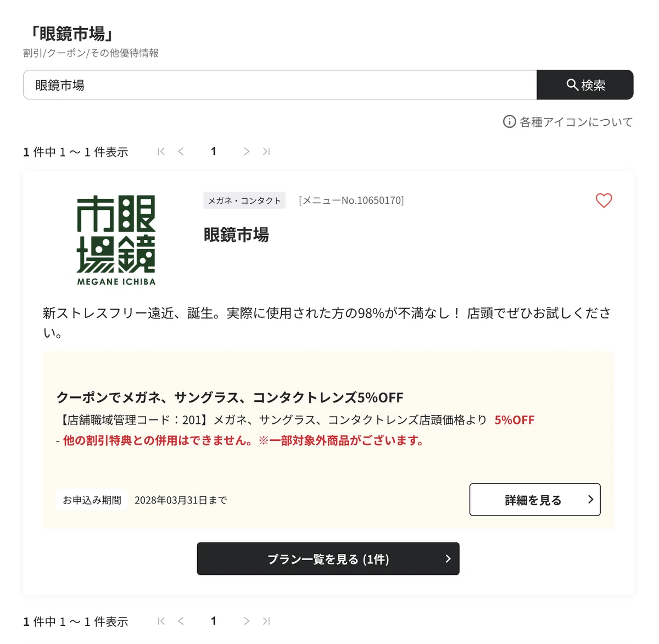Favorite 眼鏡市場 with the heart icon
This screenshot has width=659, height=644.
pos(604,200)
